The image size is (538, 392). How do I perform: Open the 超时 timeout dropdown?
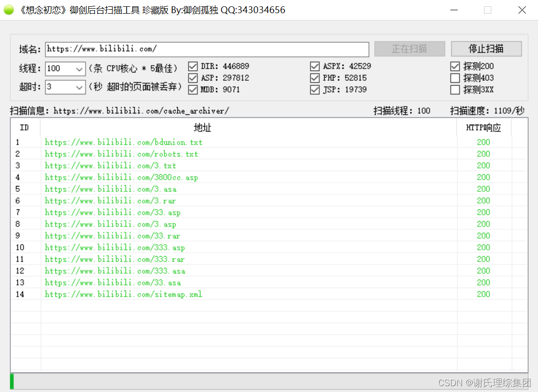point(79,87)
